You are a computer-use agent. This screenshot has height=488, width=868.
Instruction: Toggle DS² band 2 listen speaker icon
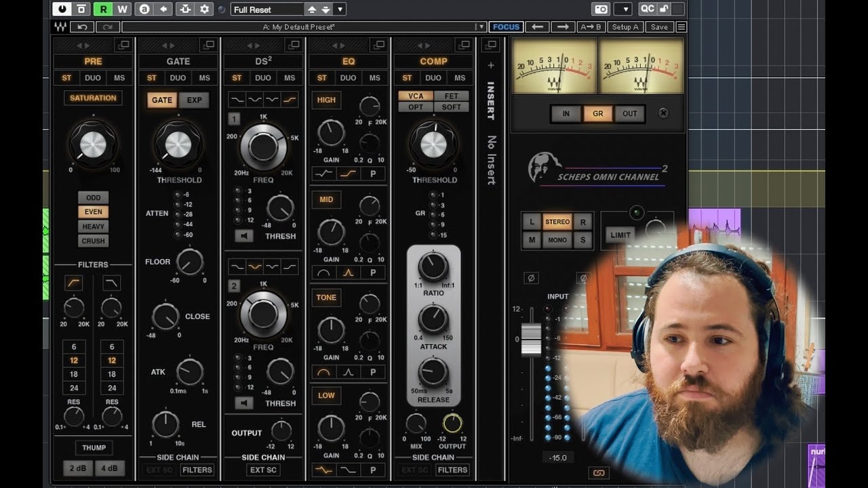tap(244, 403)
